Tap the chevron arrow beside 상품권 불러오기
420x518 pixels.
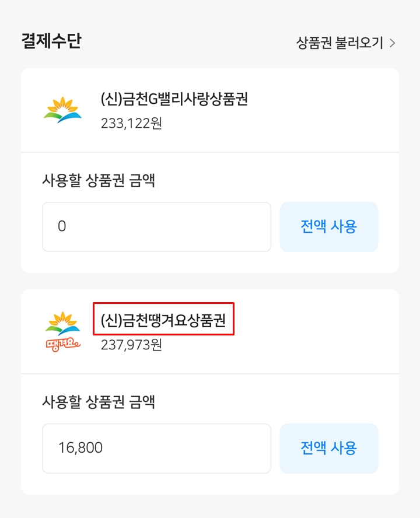393,43
